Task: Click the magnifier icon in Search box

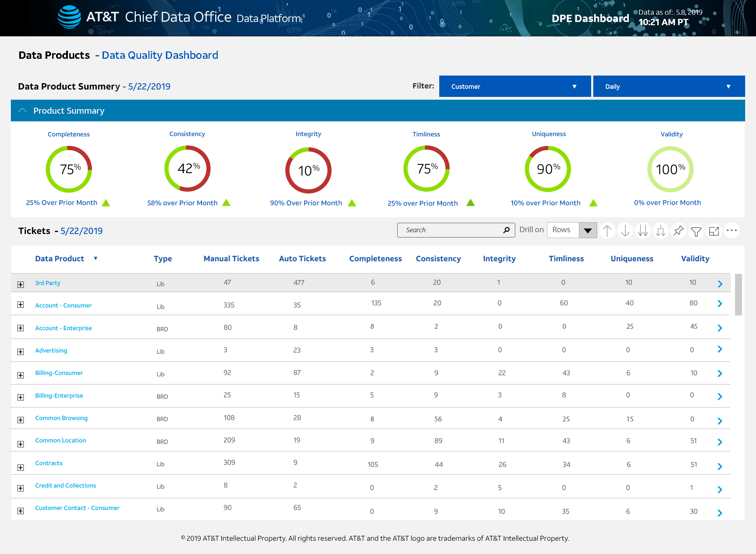Action: (x=506, y=230)
